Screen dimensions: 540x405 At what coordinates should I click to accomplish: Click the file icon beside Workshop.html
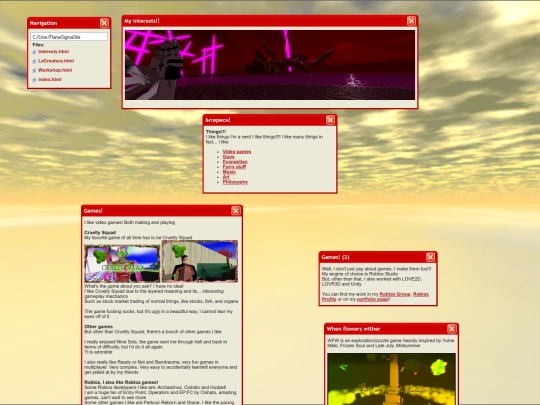pyautogui.click(x=34, y=71)
